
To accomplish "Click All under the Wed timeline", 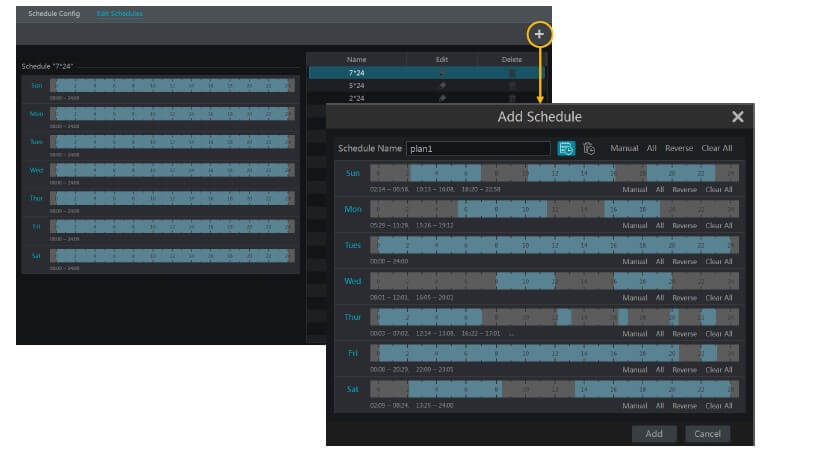I will click(660, 298).
